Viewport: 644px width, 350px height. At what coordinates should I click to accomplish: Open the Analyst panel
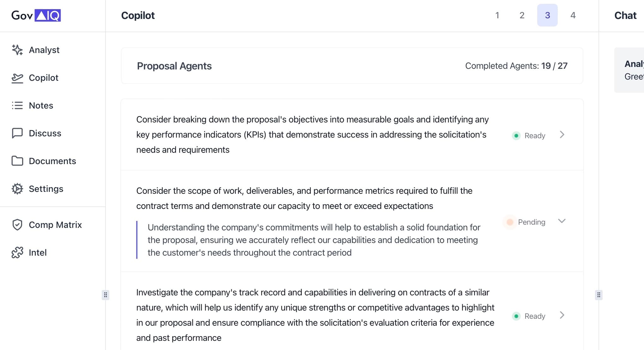(44, 50)
